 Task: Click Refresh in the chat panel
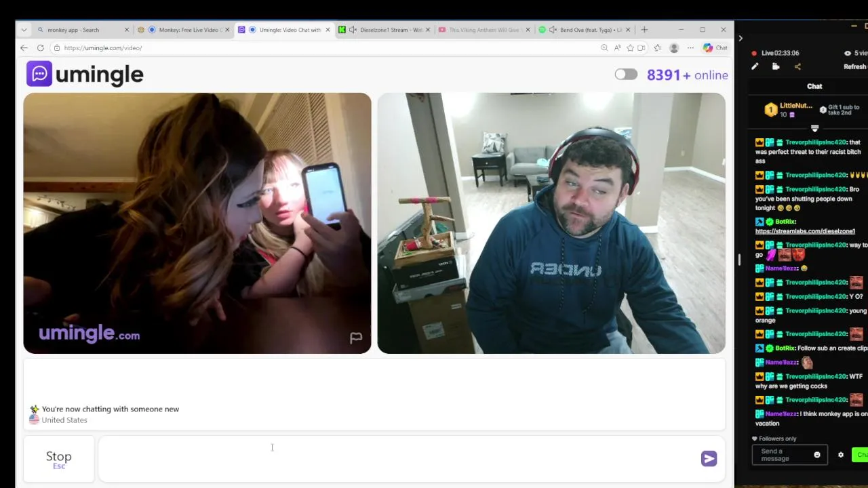[x=855, y=66]
